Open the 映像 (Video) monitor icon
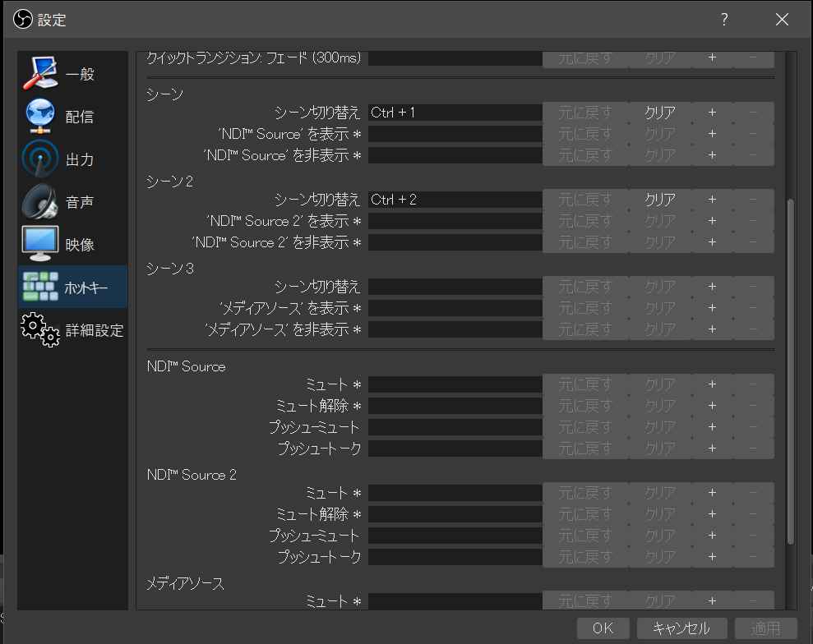813x644 pixels. [40, 243]
